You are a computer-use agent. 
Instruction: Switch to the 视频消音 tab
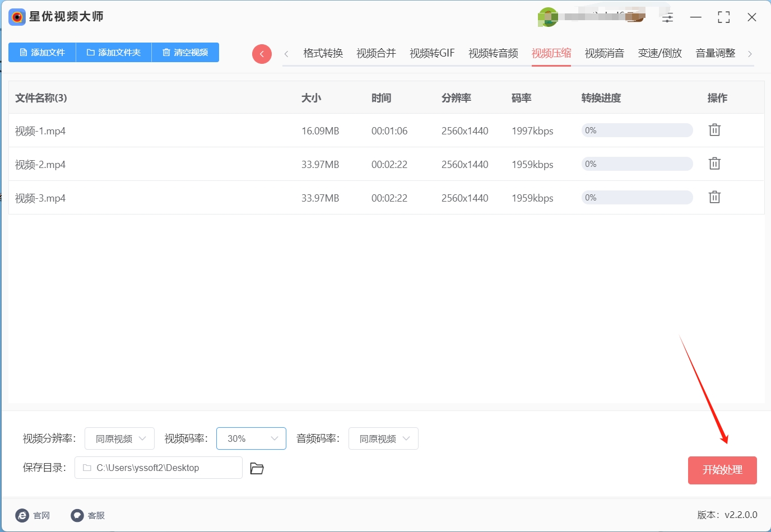[605, 53]
